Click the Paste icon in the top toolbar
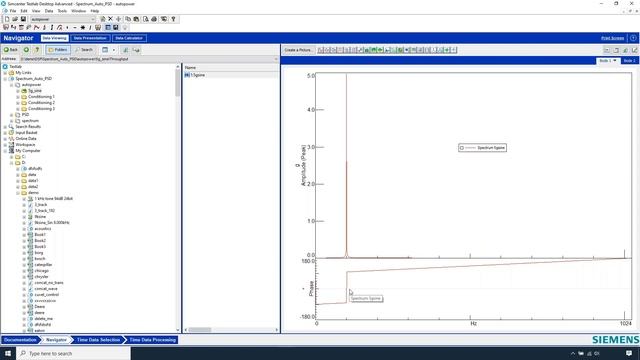 pyautogui.click(x=136, y=19)
